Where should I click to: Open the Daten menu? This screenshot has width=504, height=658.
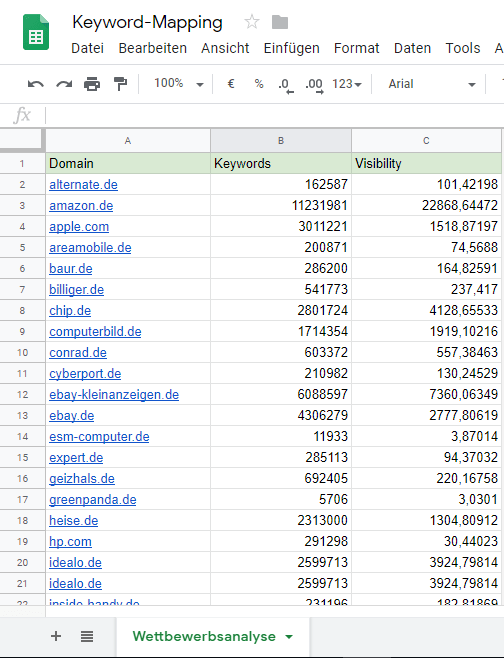tap(413, 48)
